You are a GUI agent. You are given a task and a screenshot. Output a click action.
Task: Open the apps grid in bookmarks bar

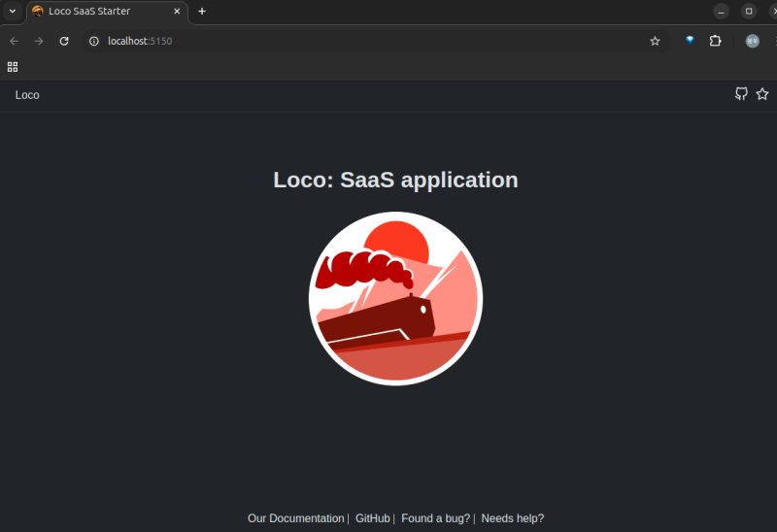(x=13, y=67)
